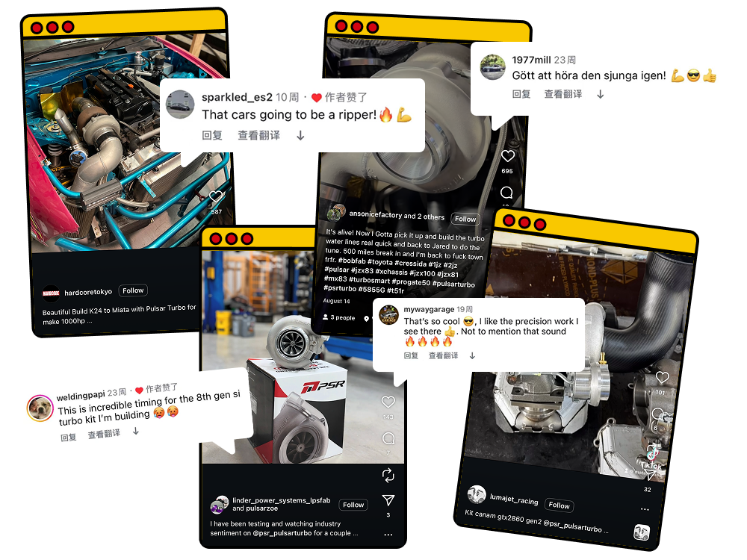Click 查看翻译 under sparkled_es2 comment
The width and height of the screenshot is (747, 560).
point(258,136)
